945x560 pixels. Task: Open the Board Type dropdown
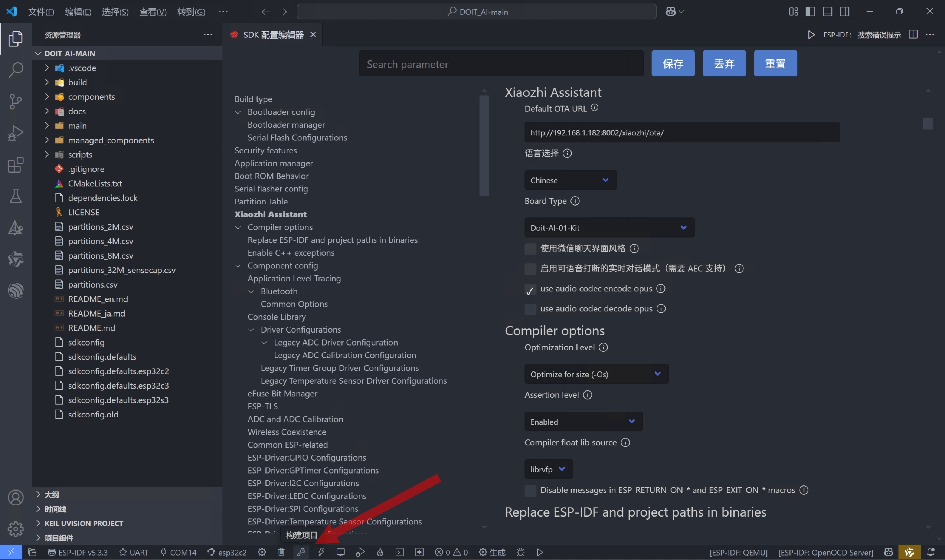point(609,227)
